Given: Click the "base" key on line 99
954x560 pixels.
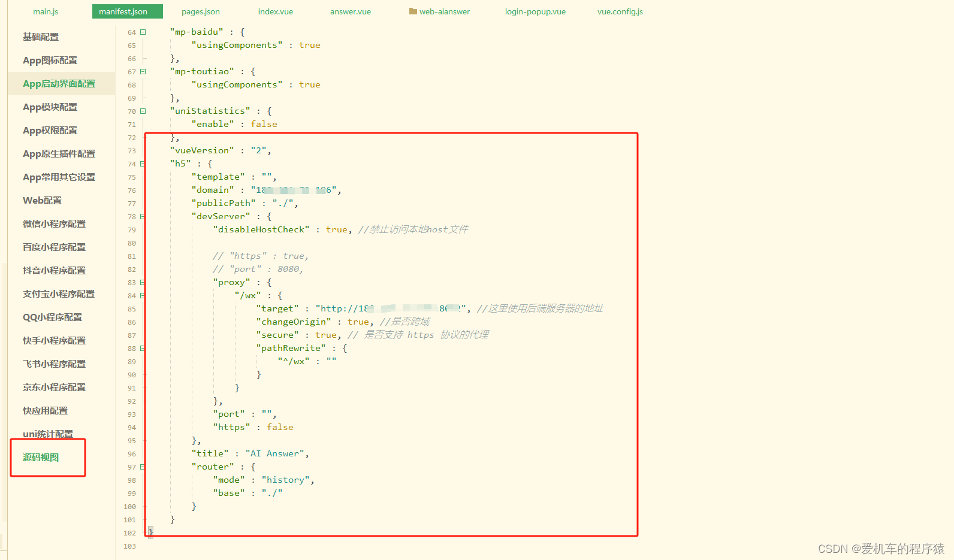Looking at the screenshot, I should (229, 493).
